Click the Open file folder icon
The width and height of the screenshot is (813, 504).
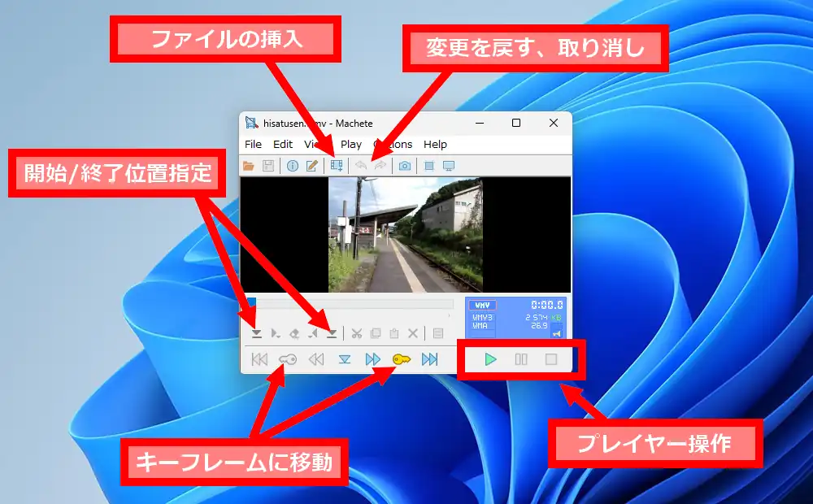pyautogui.click(x=250, y=166)
